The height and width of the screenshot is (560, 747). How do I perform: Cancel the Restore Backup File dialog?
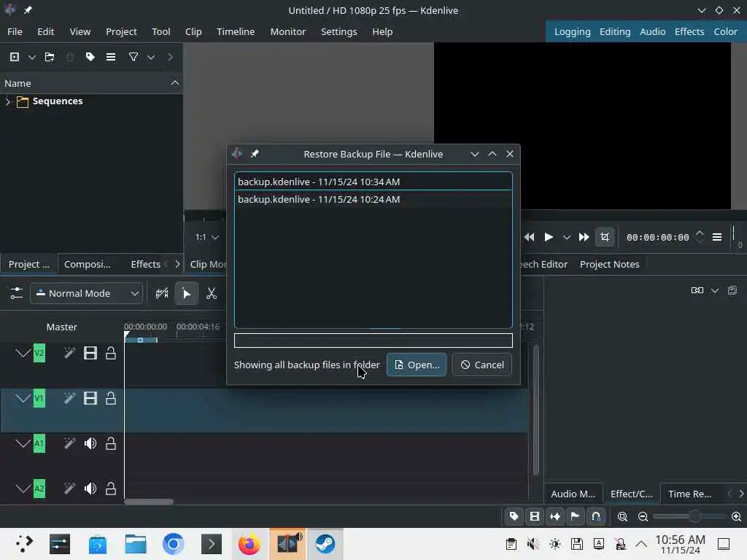482,365
